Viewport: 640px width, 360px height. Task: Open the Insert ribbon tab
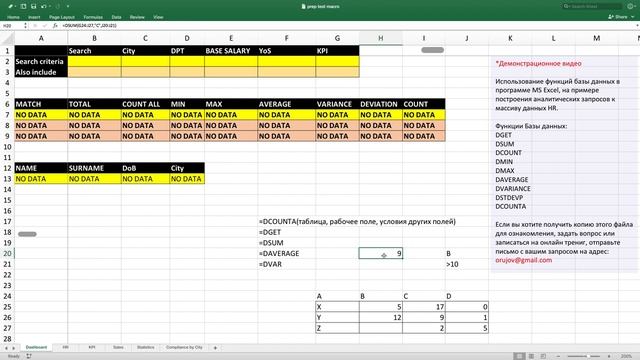pos(34,17)
